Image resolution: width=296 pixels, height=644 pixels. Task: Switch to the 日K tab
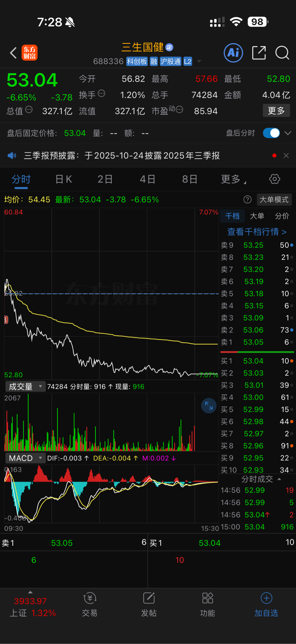pyautogui.click(x=64, y=179)
